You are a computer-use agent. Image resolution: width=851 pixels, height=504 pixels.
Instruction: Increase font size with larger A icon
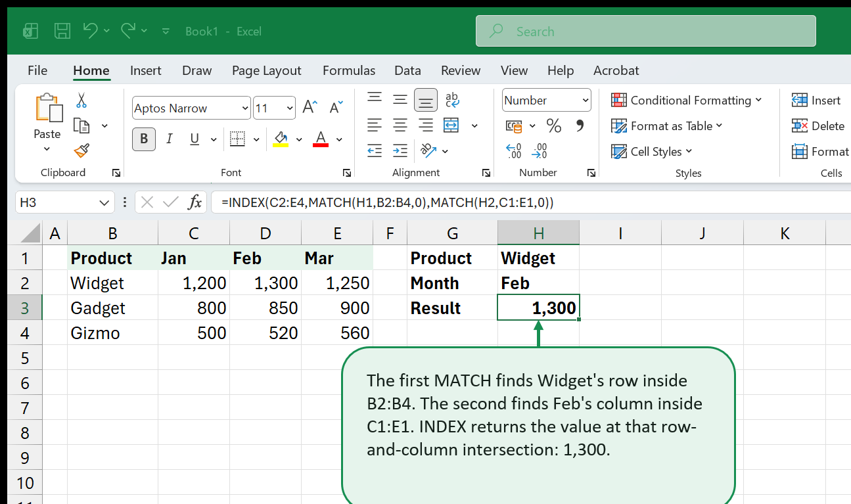(310, 108)
